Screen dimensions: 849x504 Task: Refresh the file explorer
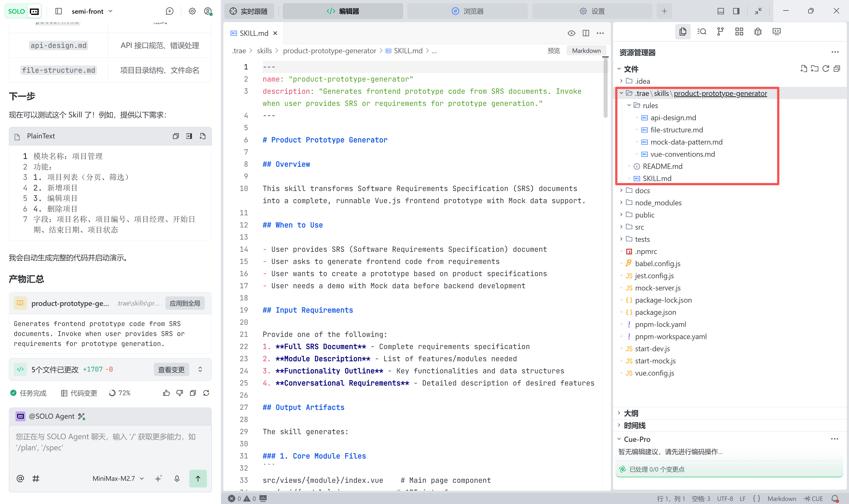click(826, 69)
